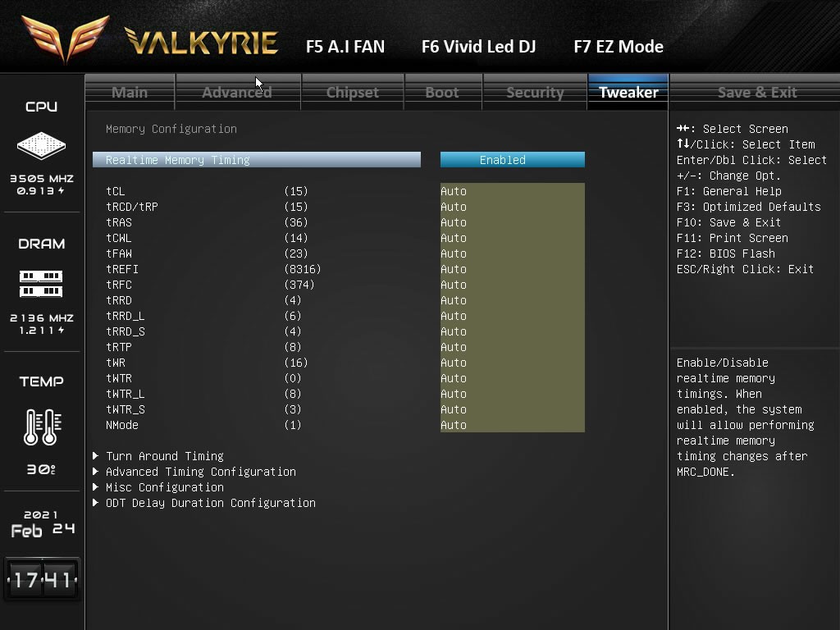
Task: Click the tRFC current value (374)
Action: (299, 285)
